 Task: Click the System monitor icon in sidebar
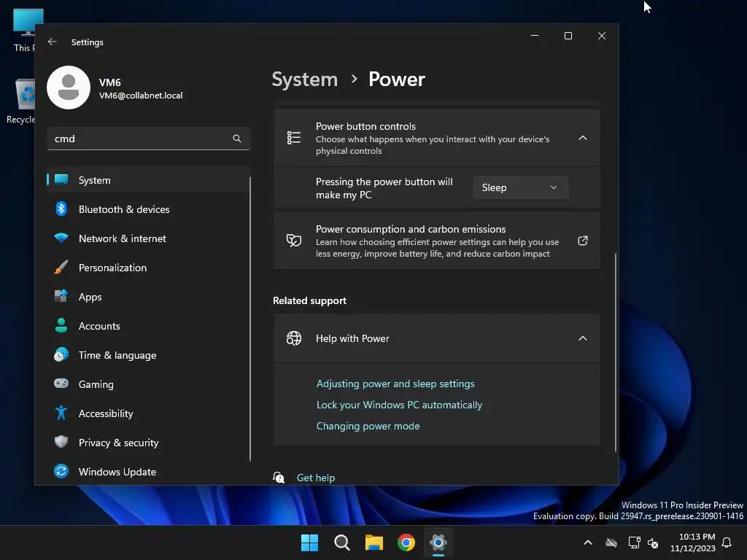click(x=61, y=179)
